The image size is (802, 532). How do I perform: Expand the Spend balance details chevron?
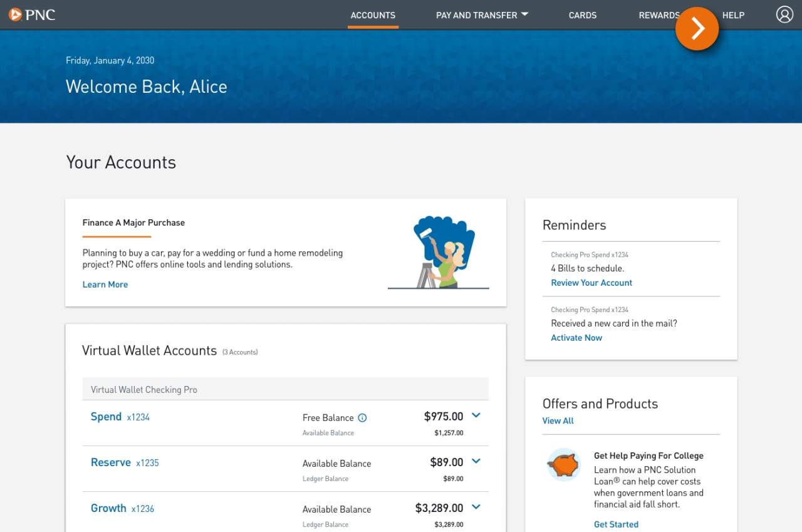point(476,415)
